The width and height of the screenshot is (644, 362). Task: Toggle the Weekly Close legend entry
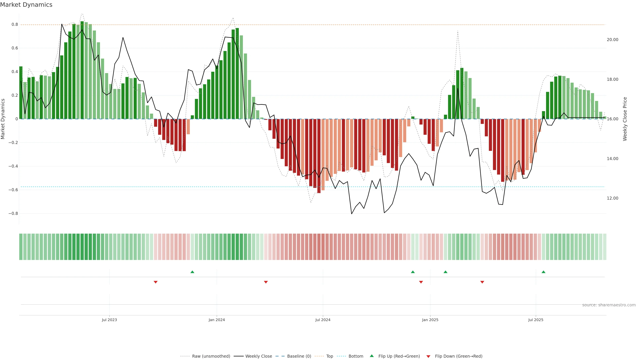[258, 356]
